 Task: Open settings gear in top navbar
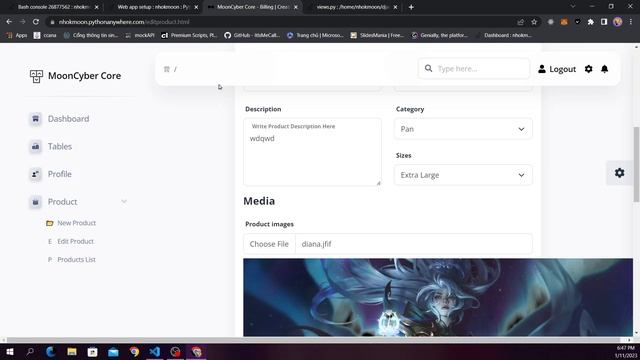(x=588, y=69)
